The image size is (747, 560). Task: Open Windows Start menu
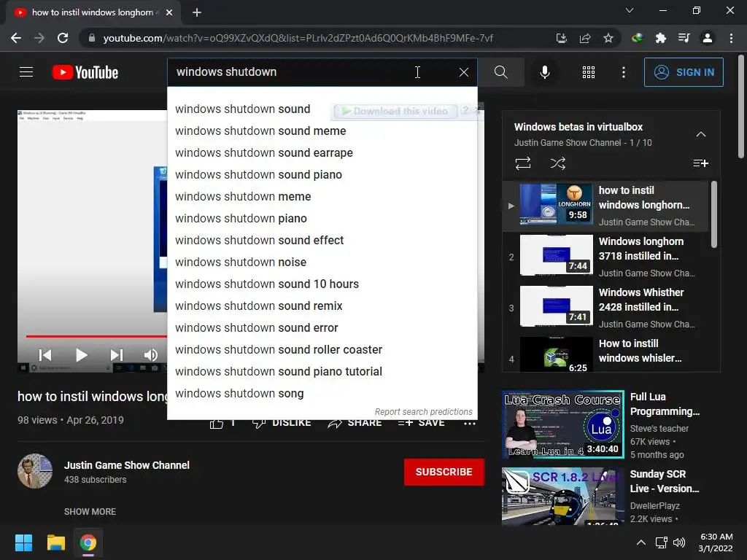(23, 542)
